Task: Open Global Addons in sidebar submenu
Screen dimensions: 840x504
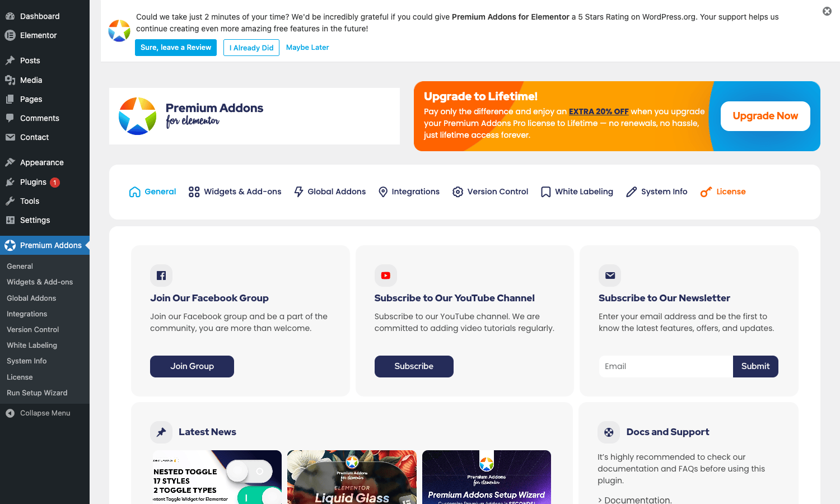Action: (x=31, y=298)
